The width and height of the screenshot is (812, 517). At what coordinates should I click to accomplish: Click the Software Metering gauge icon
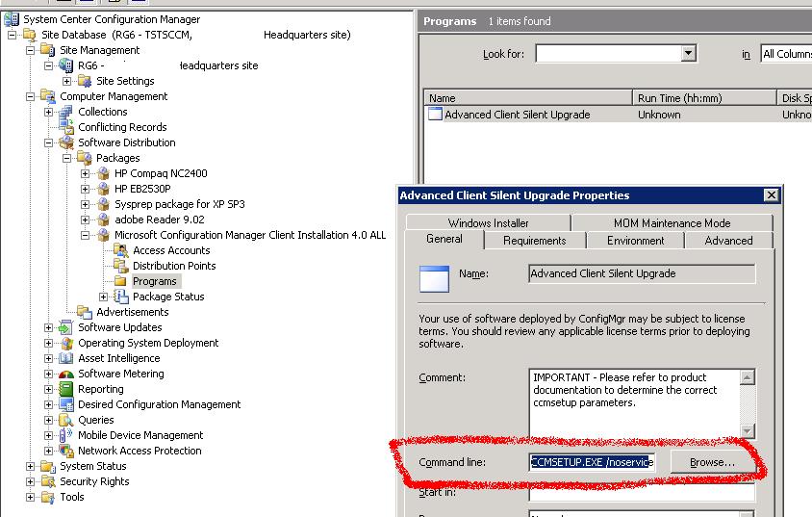66,374
